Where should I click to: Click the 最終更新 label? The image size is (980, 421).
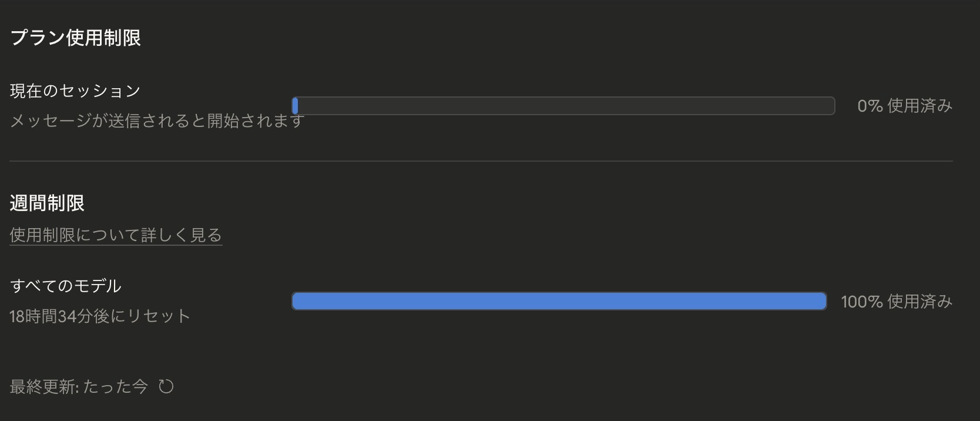click(x=43, y=387)
